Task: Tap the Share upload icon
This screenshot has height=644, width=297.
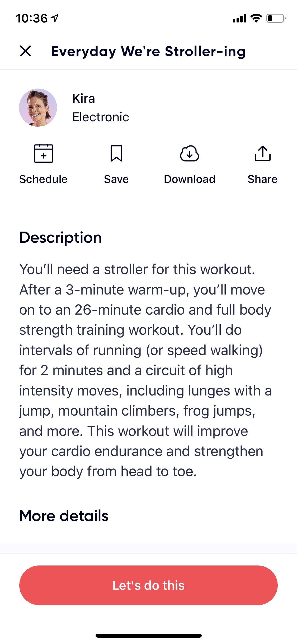Action: click(263, 153)
